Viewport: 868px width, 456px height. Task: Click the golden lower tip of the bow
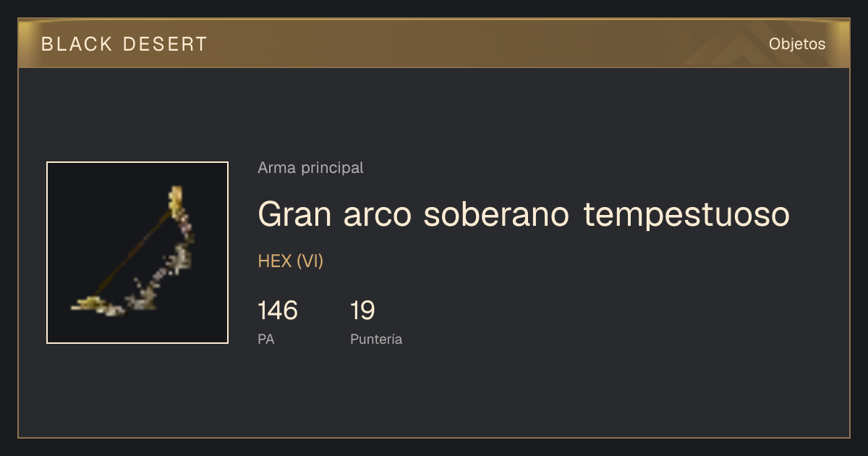(90, 305)
